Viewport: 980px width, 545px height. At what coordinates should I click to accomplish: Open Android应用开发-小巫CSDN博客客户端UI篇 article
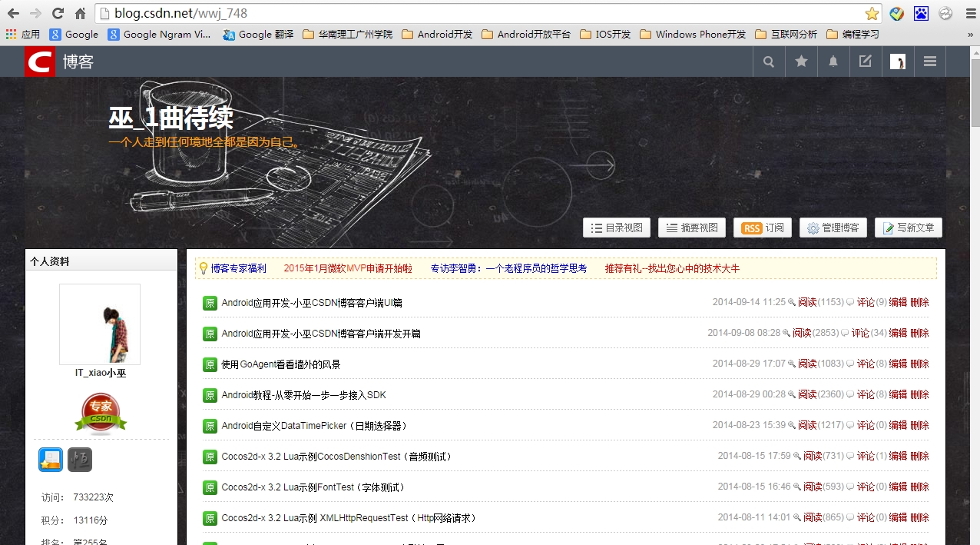312,303
